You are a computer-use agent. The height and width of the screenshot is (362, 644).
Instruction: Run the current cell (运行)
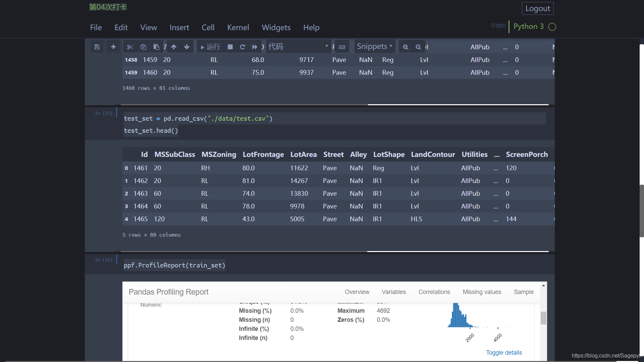pos(210,47)
